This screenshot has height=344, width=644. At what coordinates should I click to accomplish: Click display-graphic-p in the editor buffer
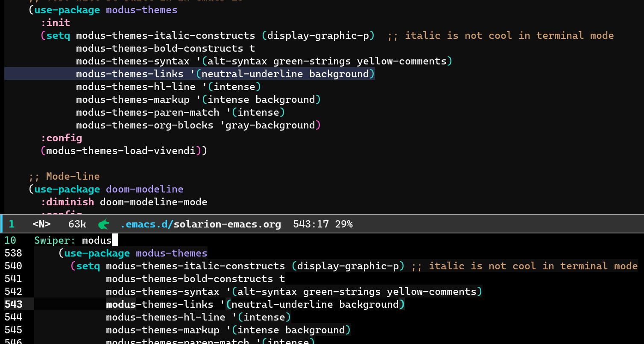tap(318, 35)
